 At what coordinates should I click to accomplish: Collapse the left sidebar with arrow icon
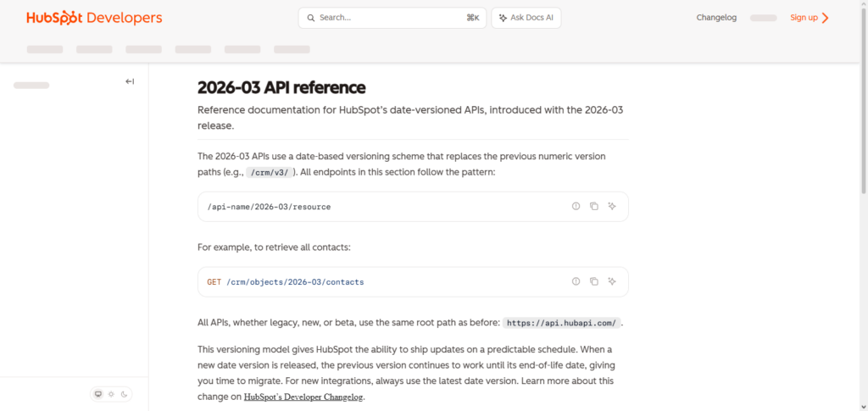[x=130, y=82]
